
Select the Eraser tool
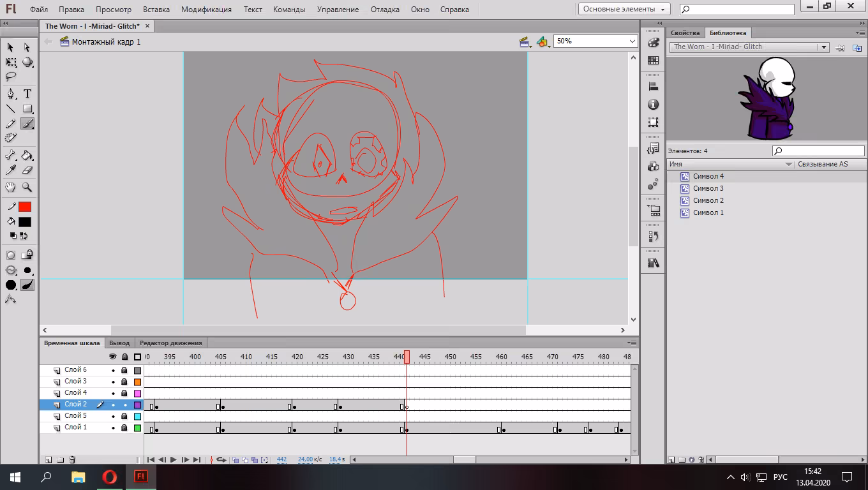27,170
